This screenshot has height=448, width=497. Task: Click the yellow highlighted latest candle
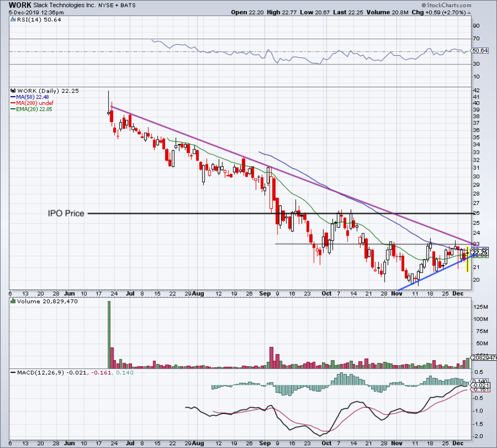coord(467,259)
